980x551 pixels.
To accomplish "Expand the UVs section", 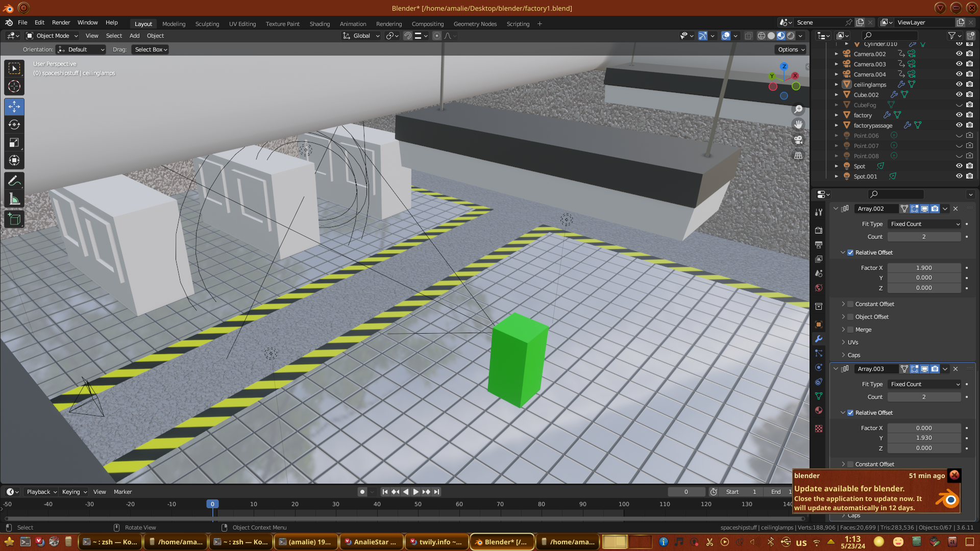I will click(852, 342).
